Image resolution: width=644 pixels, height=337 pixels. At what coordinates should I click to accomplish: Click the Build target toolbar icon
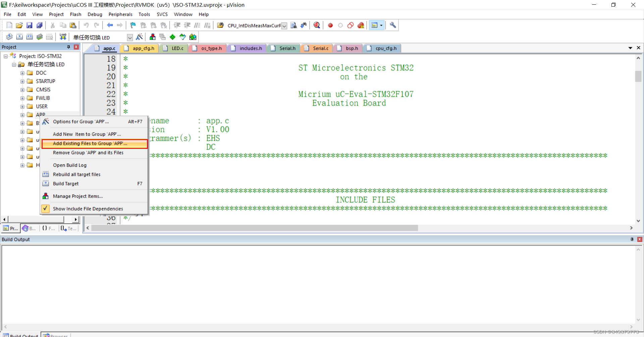click(x=19, y=37)
